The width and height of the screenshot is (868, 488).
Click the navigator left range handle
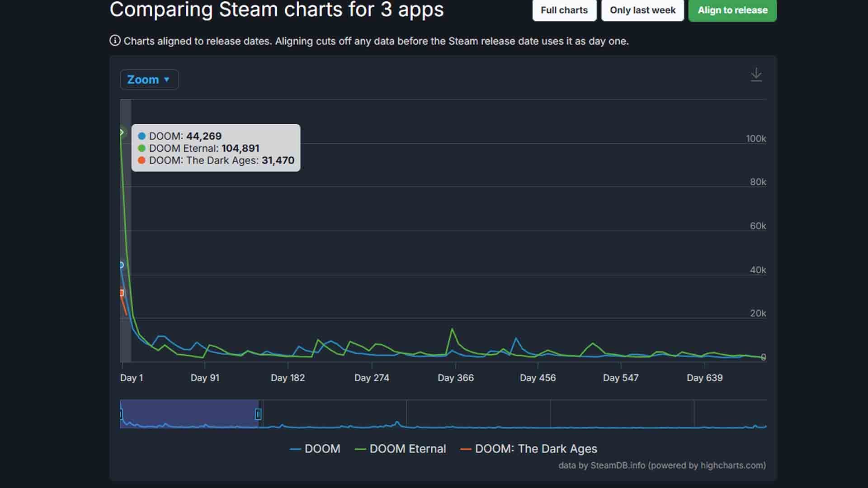[121, 414]
